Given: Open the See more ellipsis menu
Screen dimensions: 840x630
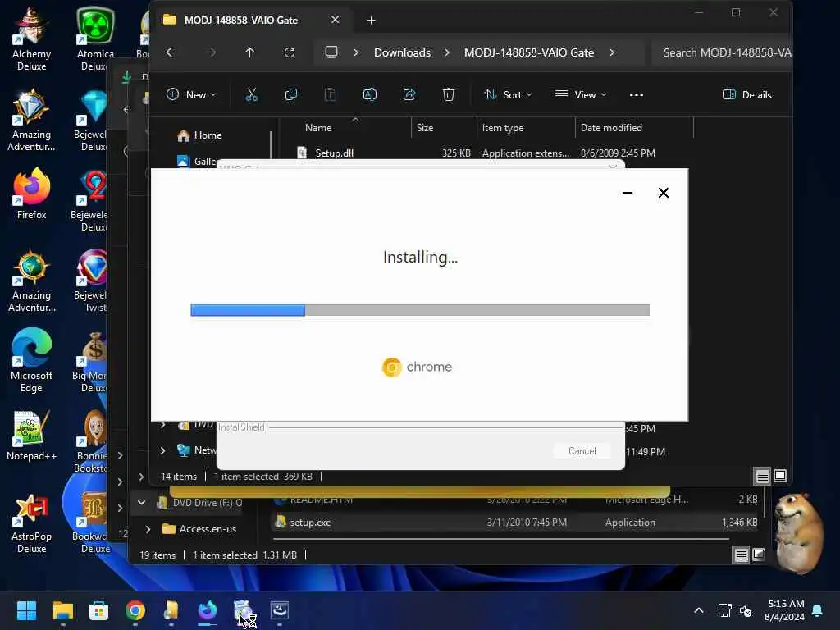Looking at the screenshot, I should (637, 95).
